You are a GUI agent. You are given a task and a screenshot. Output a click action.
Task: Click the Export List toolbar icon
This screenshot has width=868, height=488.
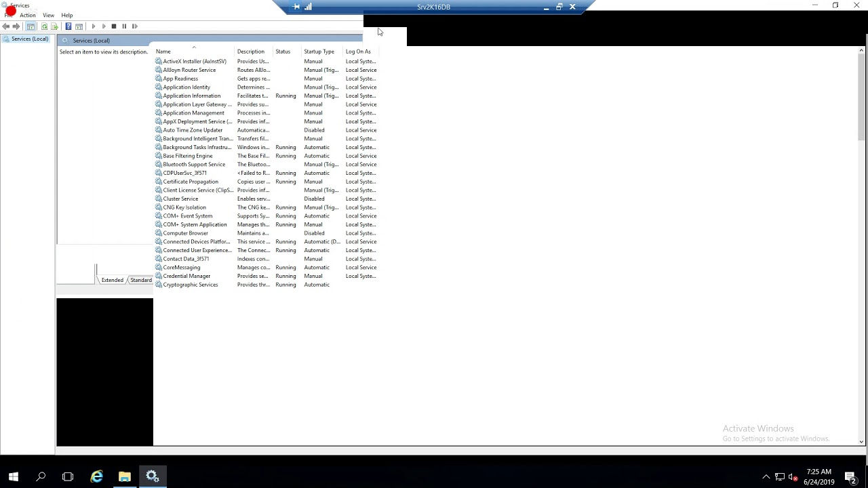tap(54, 26)
